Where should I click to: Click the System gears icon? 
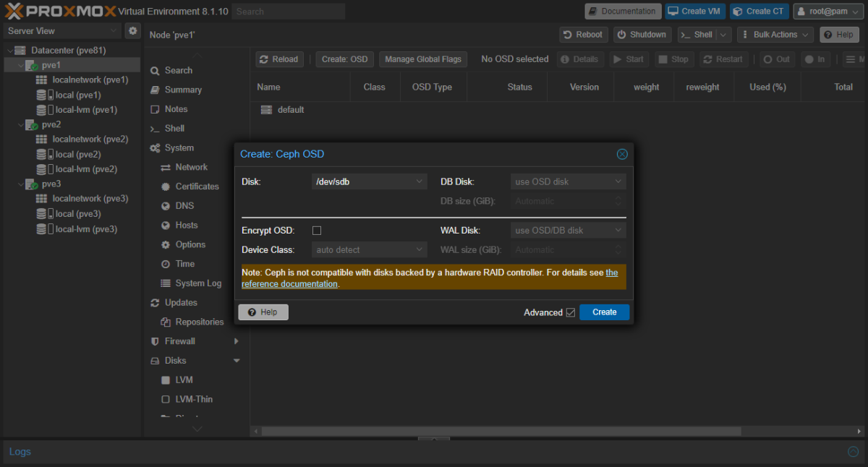[x=155, y=147]
